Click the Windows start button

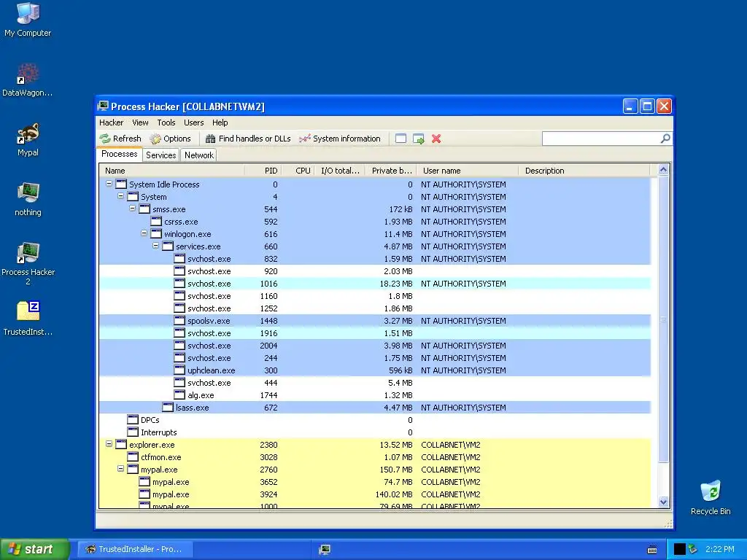click(x=34, y=549)
